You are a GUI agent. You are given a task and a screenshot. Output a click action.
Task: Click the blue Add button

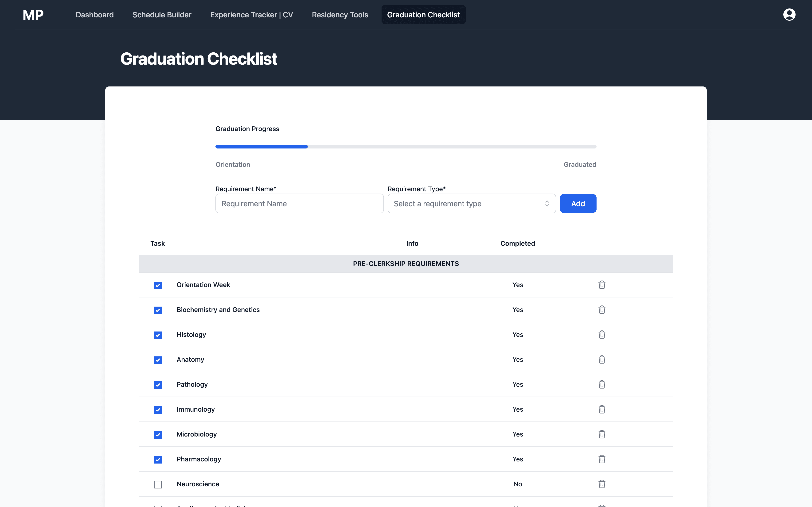(x=578, y=203)
